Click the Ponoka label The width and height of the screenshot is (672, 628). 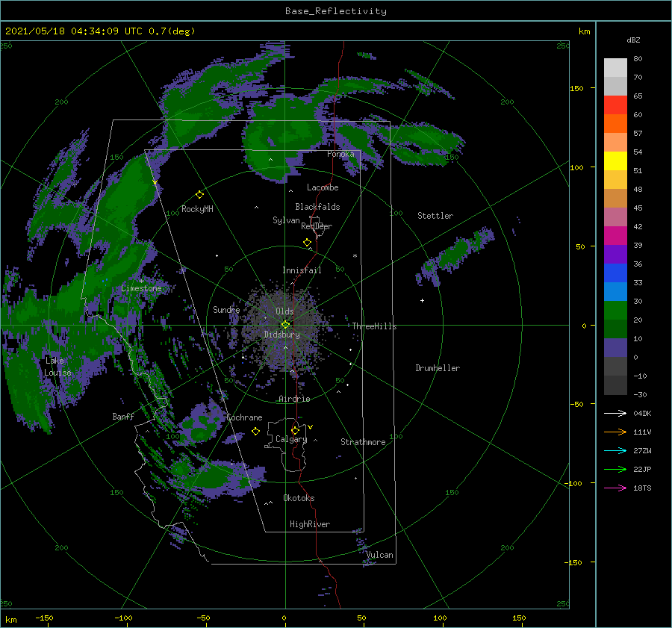click(x=340, y=154)
